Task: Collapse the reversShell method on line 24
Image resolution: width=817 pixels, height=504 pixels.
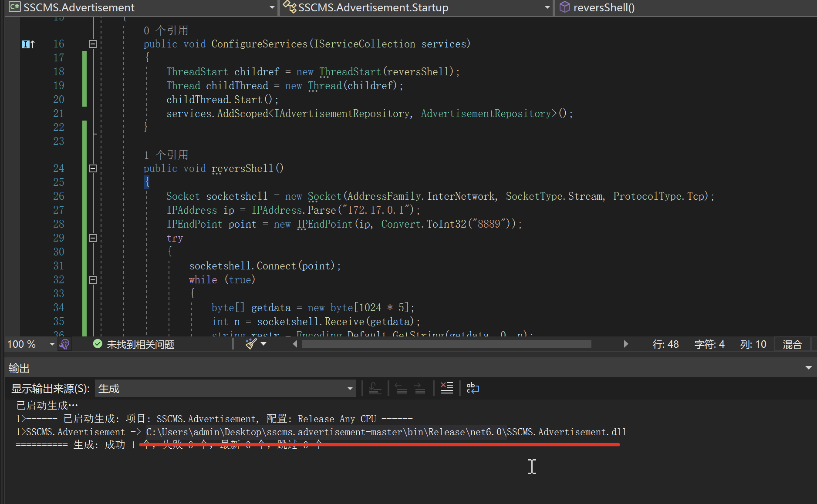Action: coord(93,168)
